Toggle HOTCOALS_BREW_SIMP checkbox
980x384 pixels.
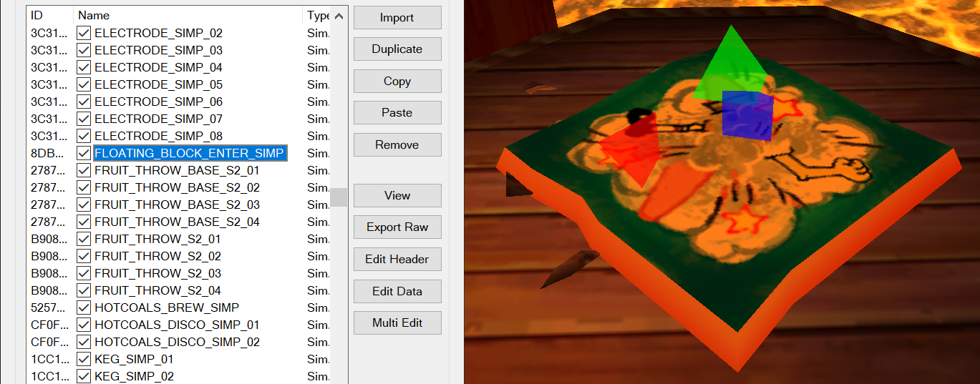tap(84, 307)
